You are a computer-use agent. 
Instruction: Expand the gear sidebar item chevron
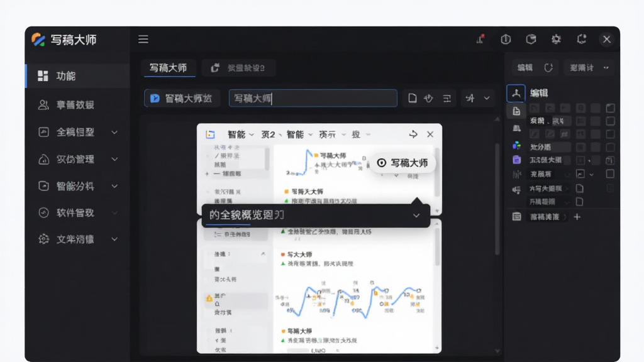click(x=114, y=239)
